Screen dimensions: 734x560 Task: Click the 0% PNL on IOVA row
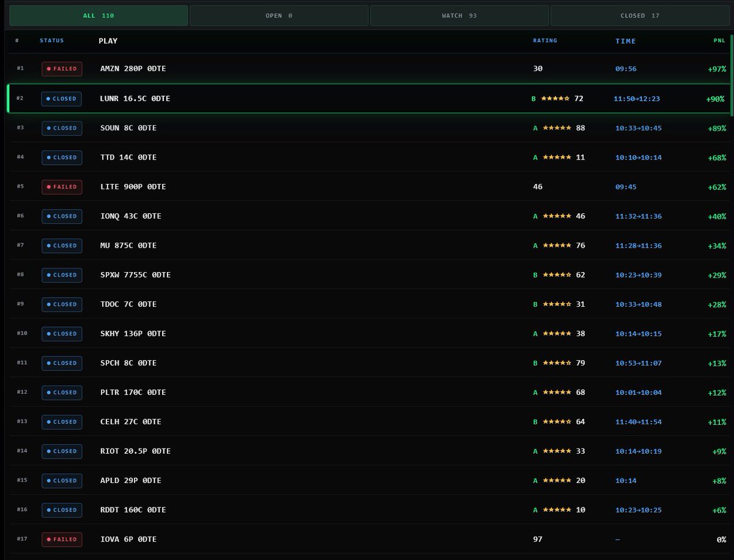[x=721, y=539]
